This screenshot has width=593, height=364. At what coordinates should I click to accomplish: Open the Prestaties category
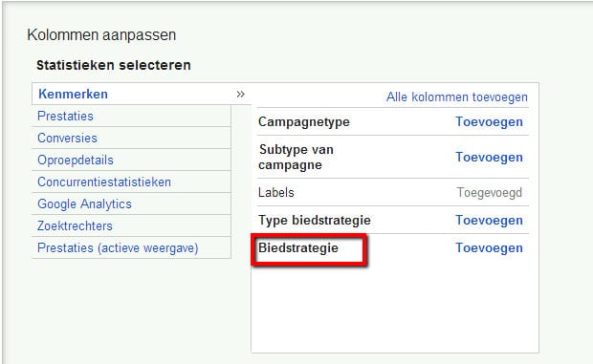click(65, 116)
